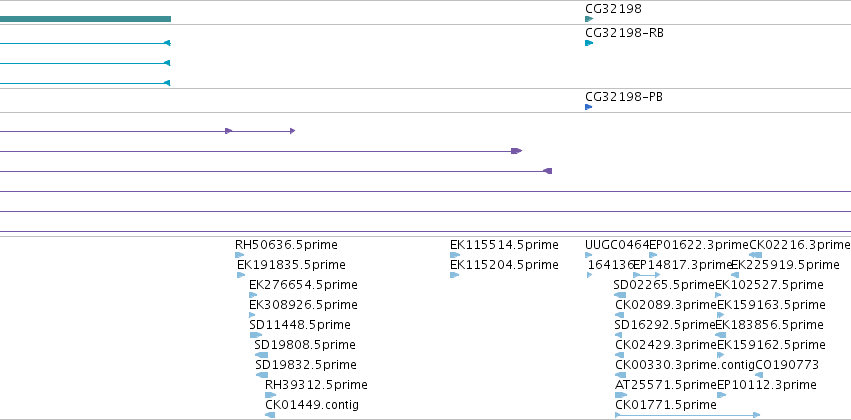Click the UUGC0464 feature label
The image size is (851, 420).
pyautogui.click(x=617, y=245)
